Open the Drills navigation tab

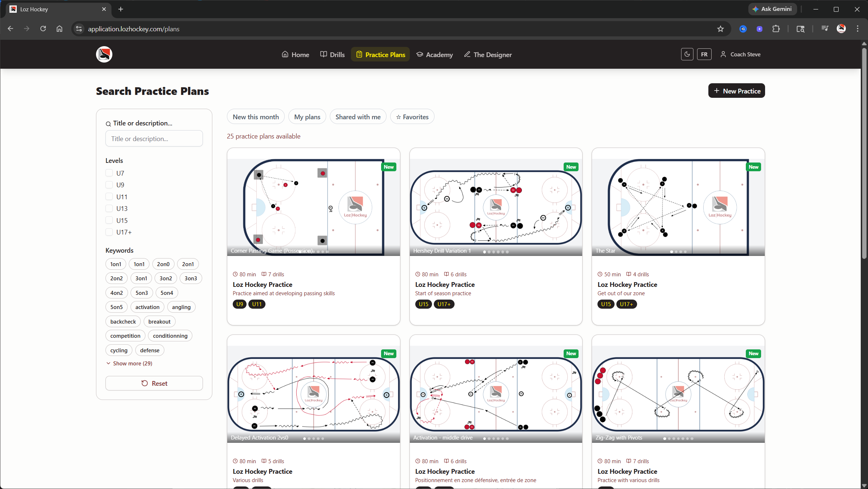[332, 55]
